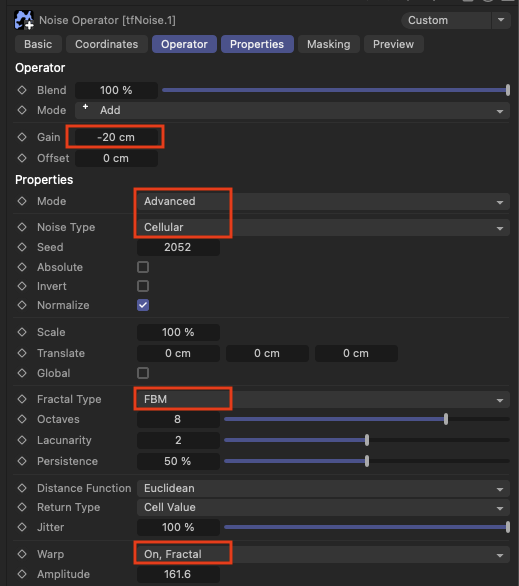This screenshot has height=586, width=519.
Task: Click the Jitter 100 % field
Action: point(178,527)
